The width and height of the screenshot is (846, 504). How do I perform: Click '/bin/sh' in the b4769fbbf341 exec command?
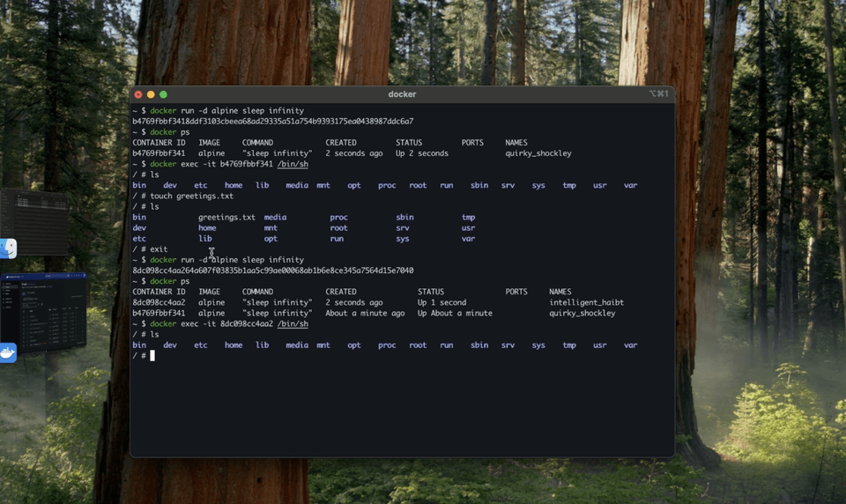point(293,164)
